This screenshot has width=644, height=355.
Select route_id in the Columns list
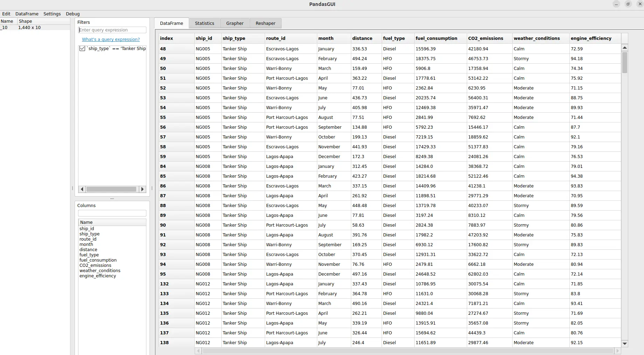(88, 239)
